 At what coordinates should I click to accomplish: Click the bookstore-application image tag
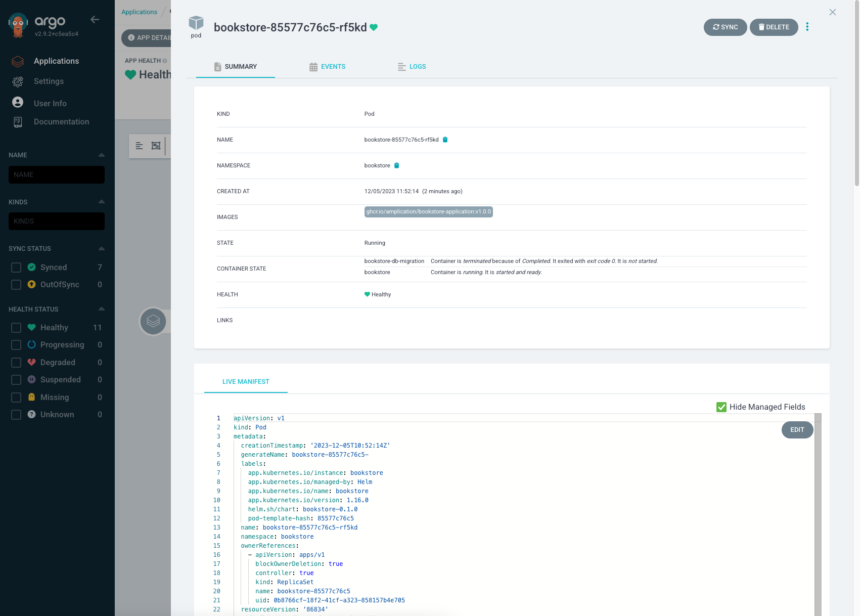(x=429, y=212)
